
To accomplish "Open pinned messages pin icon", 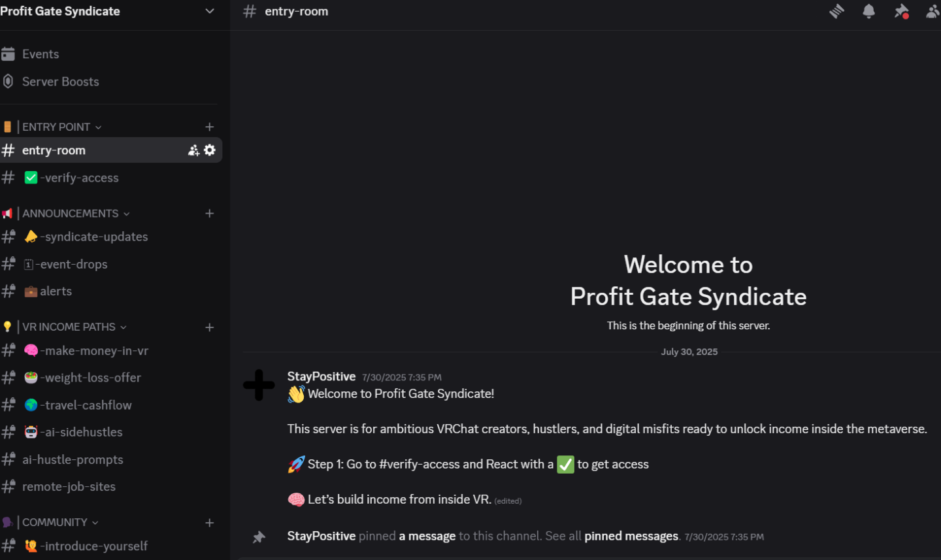I will pos(901,11).
